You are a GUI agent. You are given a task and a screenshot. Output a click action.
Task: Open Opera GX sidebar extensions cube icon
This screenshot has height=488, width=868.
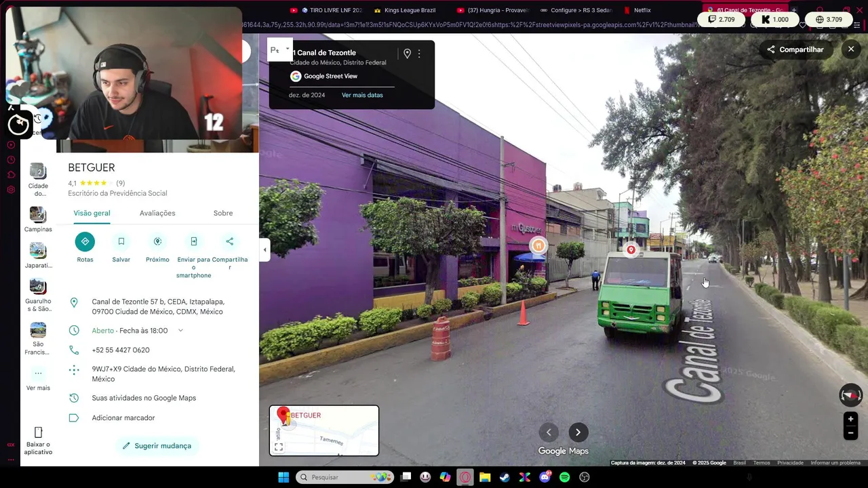pyautogui.click(x=11, y=175)
